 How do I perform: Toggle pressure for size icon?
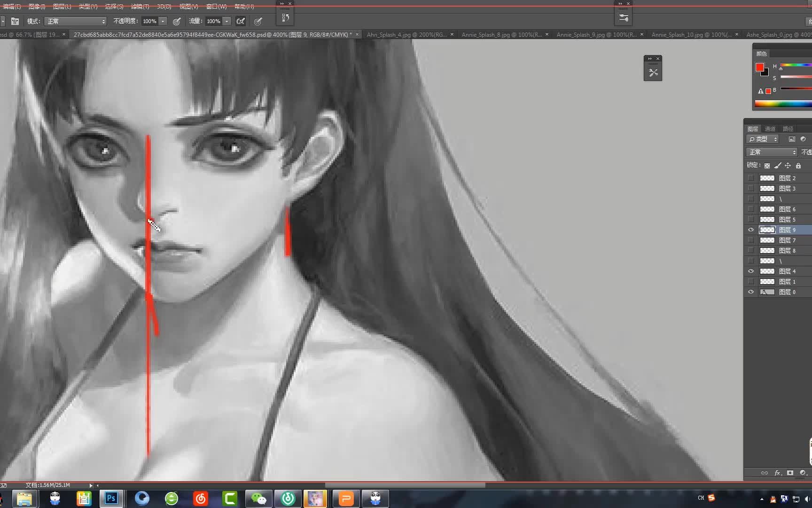pos(258,21)
